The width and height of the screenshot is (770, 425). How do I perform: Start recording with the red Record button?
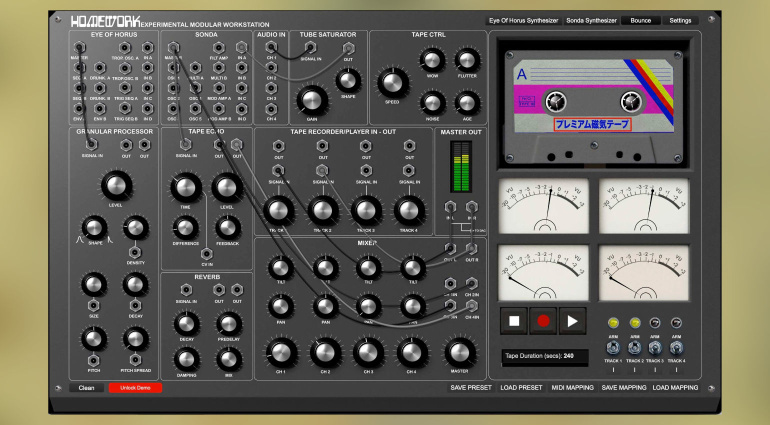pos(545,321)
